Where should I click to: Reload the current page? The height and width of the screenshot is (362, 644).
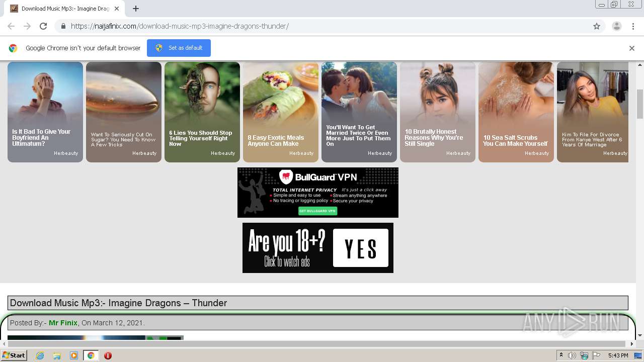coord(43,26)
